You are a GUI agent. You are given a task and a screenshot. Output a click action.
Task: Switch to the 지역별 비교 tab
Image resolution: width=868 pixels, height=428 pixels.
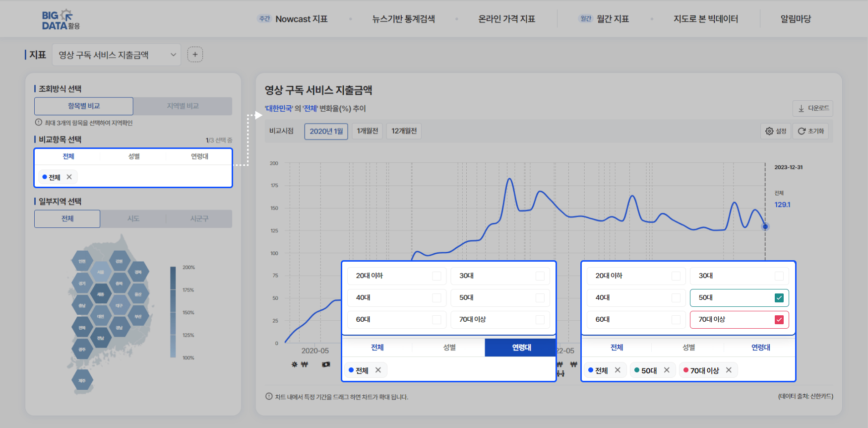tap(183, 106)
